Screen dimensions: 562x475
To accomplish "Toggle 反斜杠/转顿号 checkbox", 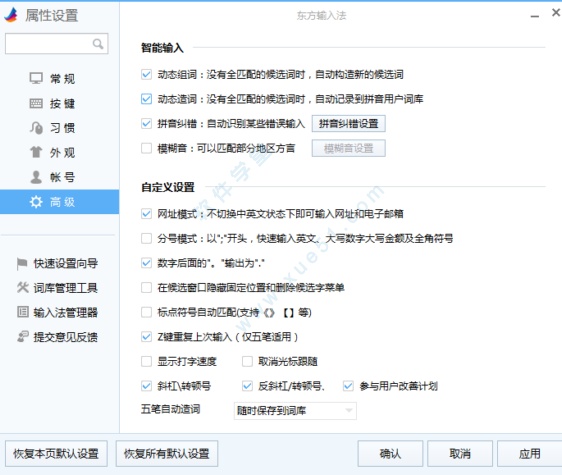I will point(247,386).
